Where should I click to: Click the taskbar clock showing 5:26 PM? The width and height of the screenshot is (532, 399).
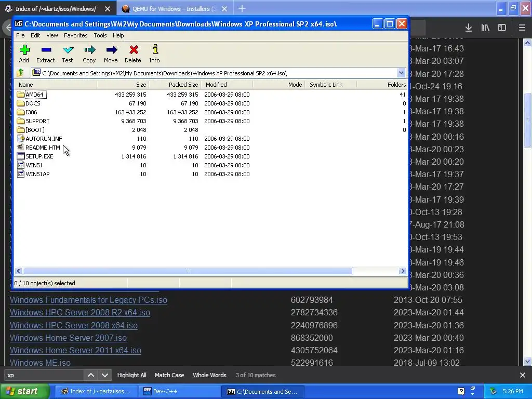512,391
